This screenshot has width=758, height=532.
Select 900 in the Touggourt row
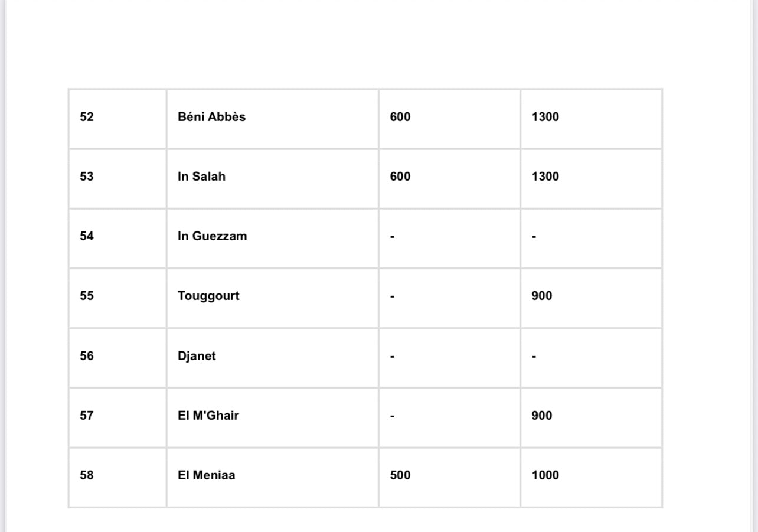tap(542, 296)
